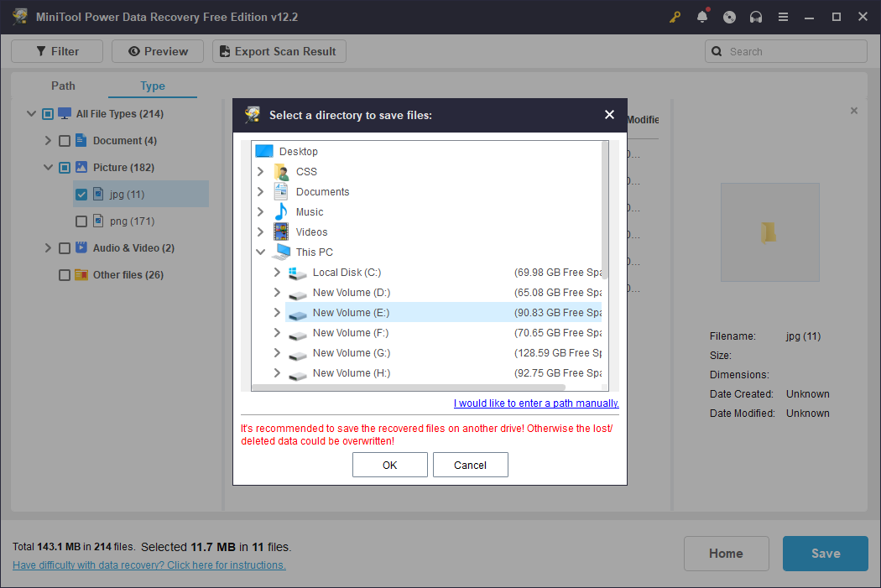
Task: Click the Music note icon
Action: point(281,211)
